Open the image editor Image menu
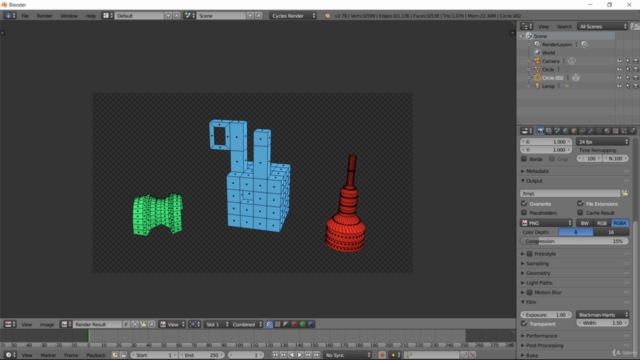This screenshot has height=360, width=640. click(47, 324)
